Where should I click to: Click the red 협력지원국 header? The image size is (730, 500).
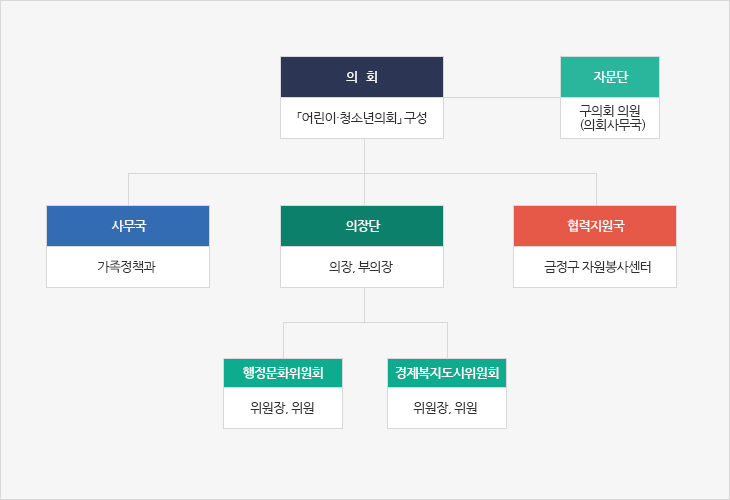click(x=595, y=226)
